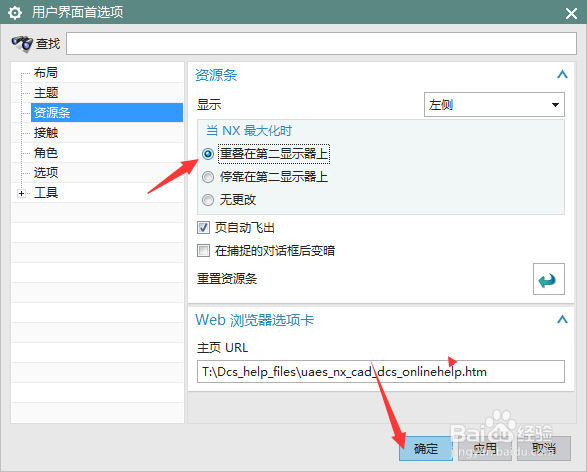This screenshot has height=472, width=587.
Task: Select 布局 in the category tree
Action: click(46, 72)
